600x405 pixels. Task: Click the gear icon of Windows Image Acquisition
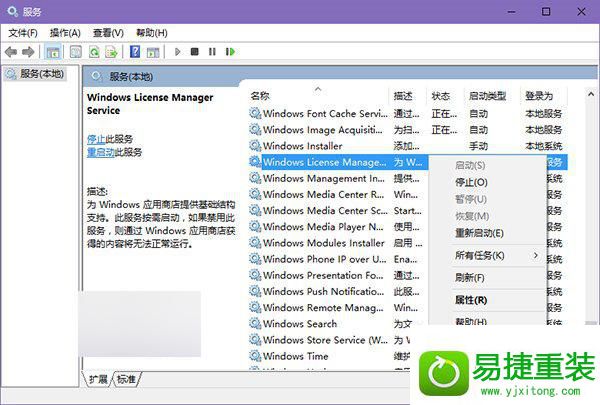coord(255,129)
